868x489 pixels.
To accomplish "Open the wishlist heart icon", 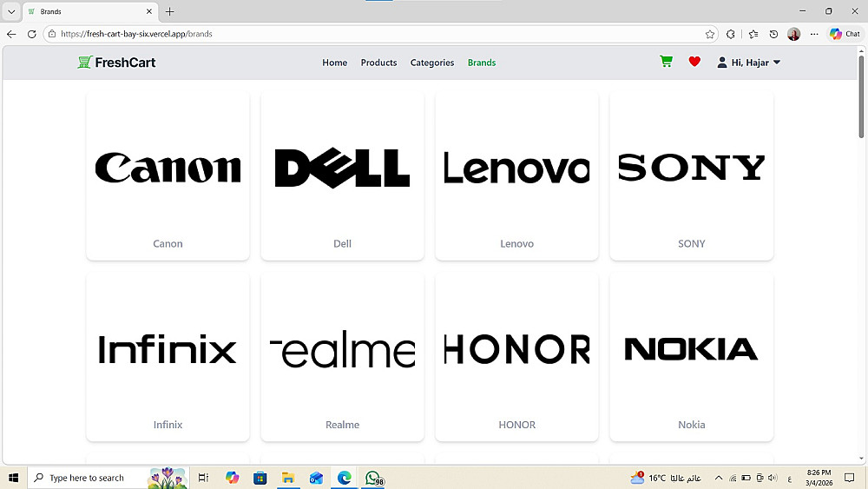I will [694, 62].
